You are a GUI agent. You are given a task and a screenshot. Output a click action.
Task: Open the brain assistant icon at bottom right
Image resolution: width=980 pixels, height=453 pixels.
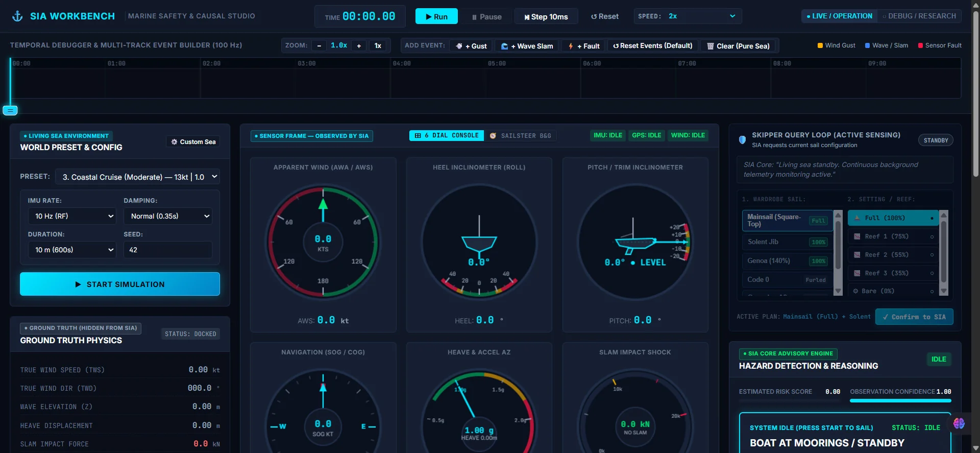[959, 423]
